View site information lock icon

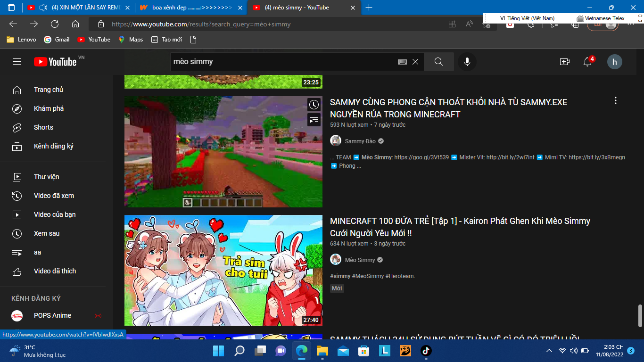(x=100, y=24)
